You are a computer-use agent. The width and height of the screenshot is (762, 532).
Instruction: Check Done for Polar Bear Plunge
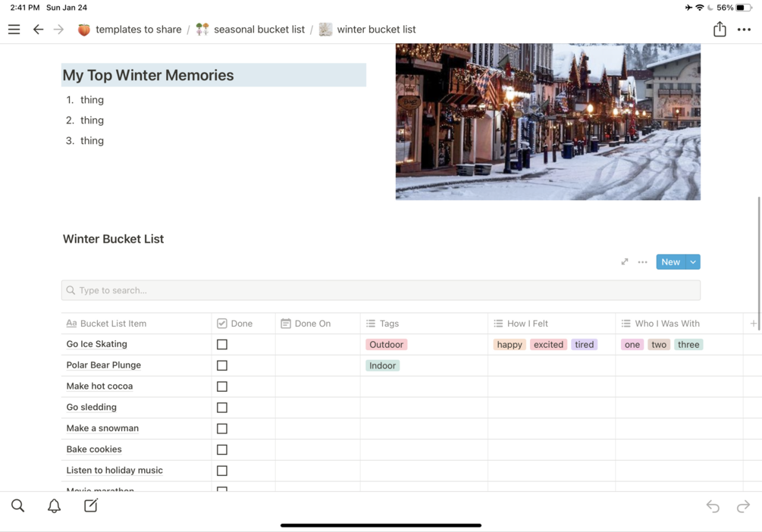[x=222, y=365]
